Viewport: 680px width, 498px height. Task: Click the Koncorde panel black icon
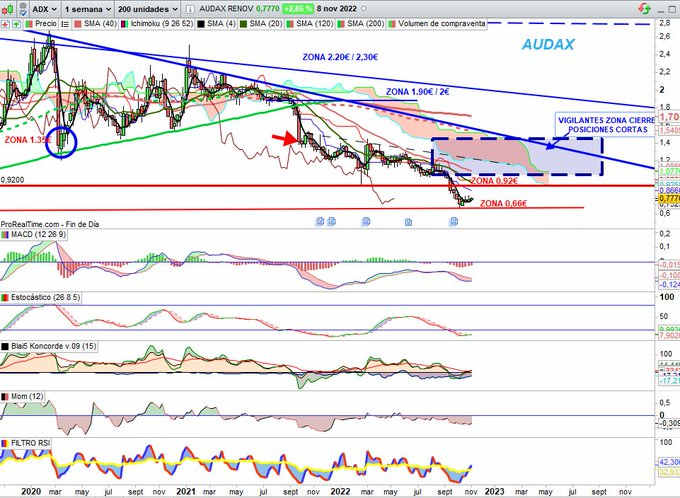pos(5,347)
